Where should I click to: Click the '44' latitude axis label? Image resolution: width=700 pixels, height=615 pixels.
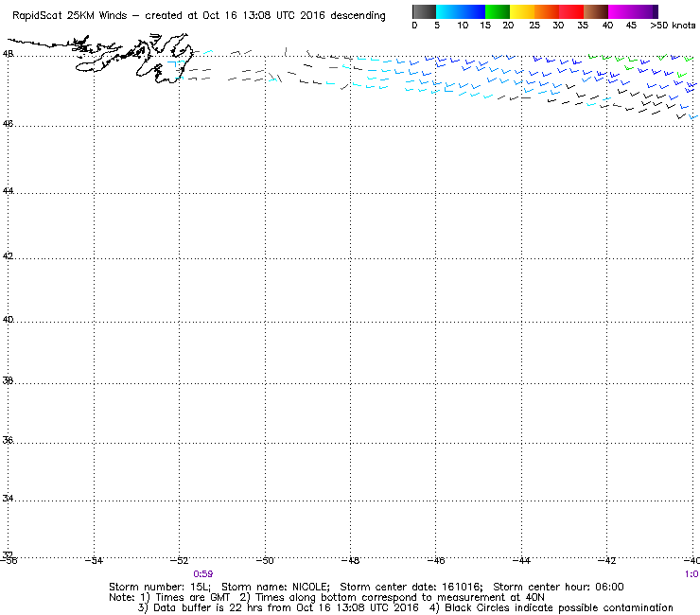pos(8,191)
